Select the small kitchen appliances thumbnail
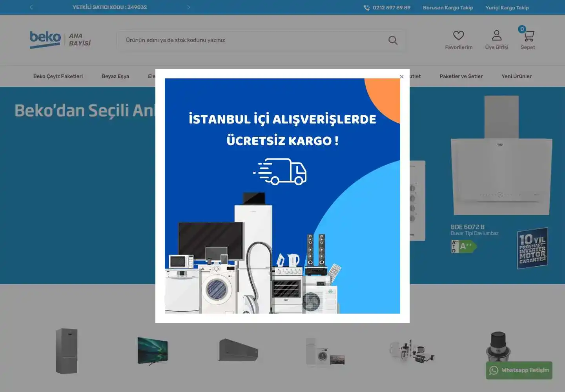This screenshot has height=392, width=565. 412,351
